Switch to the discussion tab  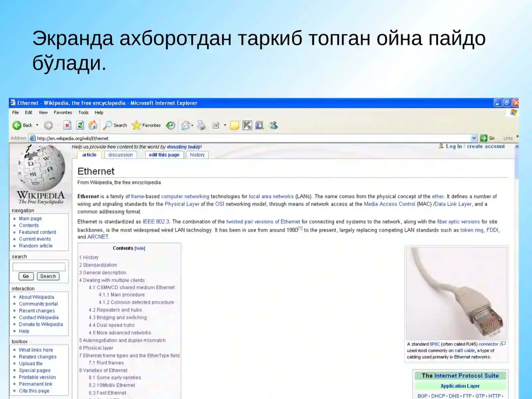tap(120, 155)
